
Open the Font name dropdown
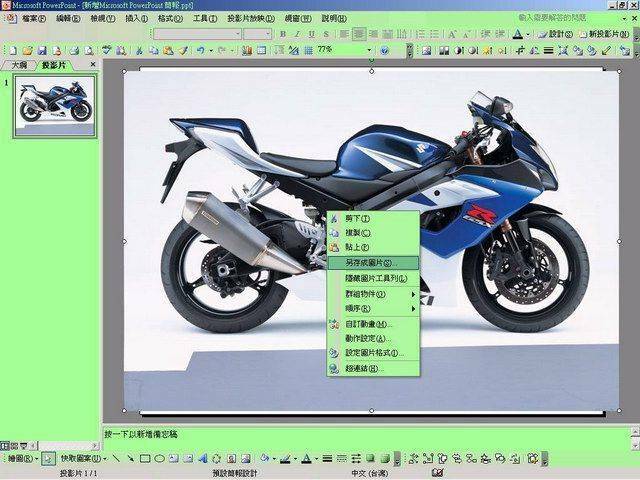coord(237,34)
